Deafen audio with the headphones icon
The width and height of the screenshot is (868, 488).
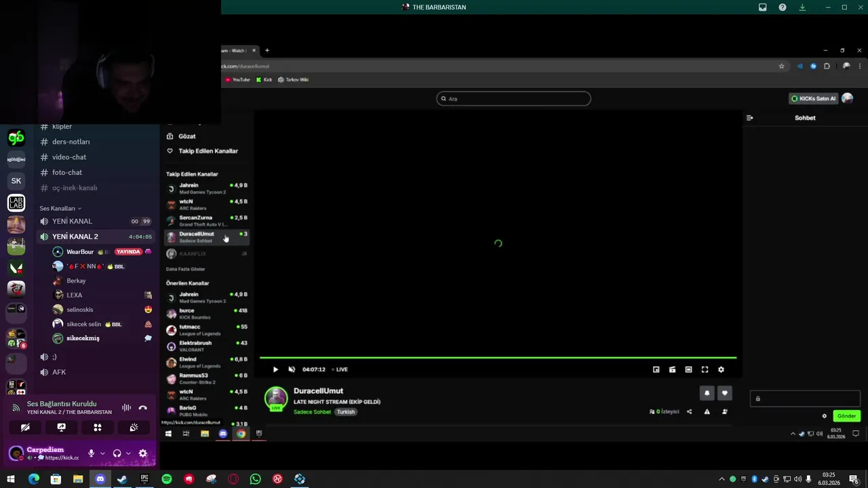pyautogui.click(x=117, y=453)
